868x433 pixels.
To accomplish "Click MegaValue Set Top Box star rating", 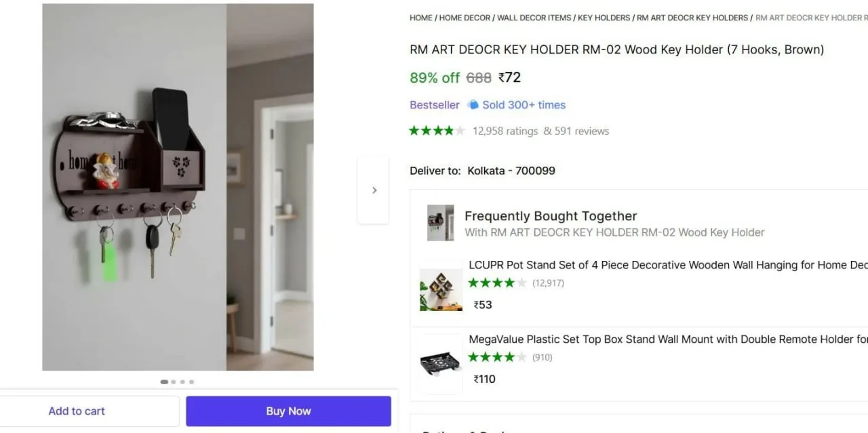I will (497, 357).
